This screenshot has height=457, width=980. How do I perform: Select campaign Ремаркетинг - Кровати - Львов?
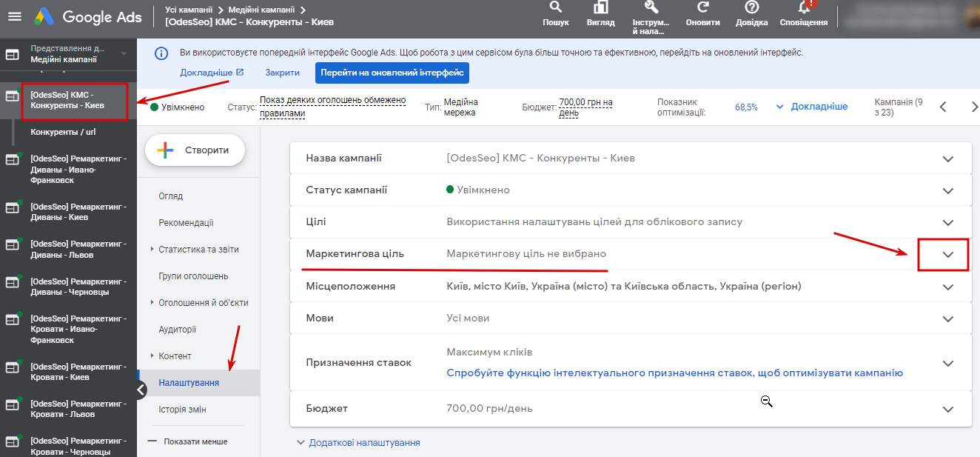78,409
